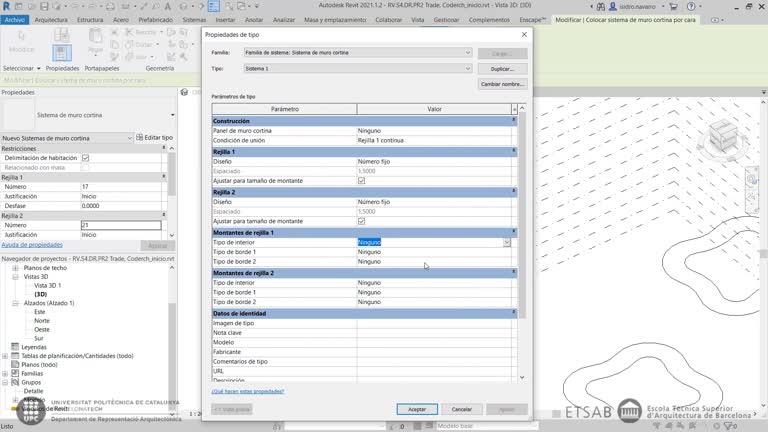Open the Familia dropdown in dialog

tap(467, 52)
